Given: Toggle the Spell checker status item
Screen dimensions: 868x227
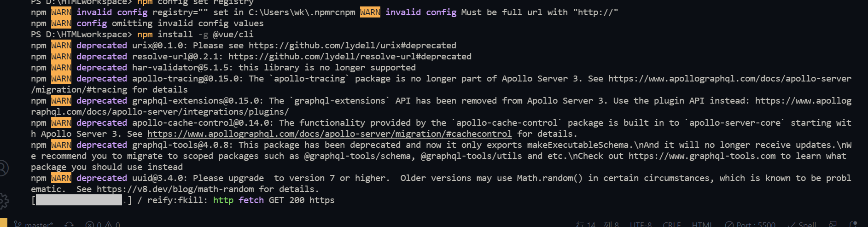Looking at the screenshot, I should (802, 224).
